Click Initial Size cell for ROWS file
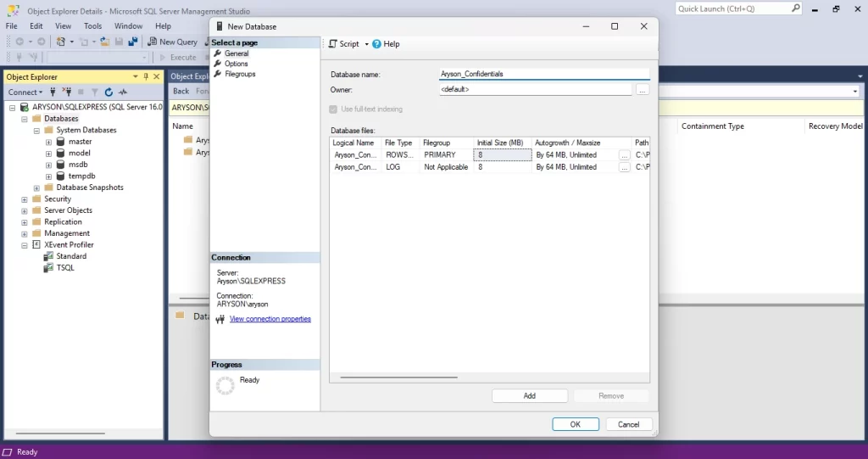Image resolution: width=868 pixels, height=459 pixels. [x=503, y=155]
